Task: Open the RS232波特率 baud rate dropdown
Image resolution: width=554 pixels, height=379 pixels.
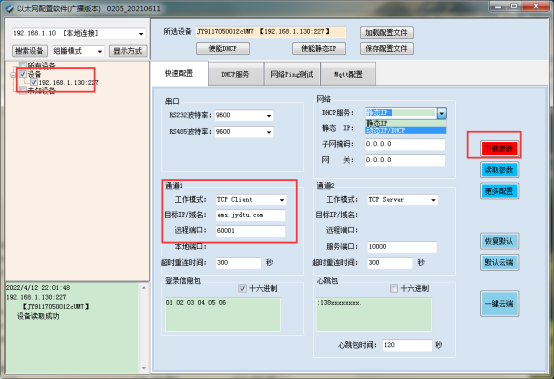Action: tap(269, 116)
